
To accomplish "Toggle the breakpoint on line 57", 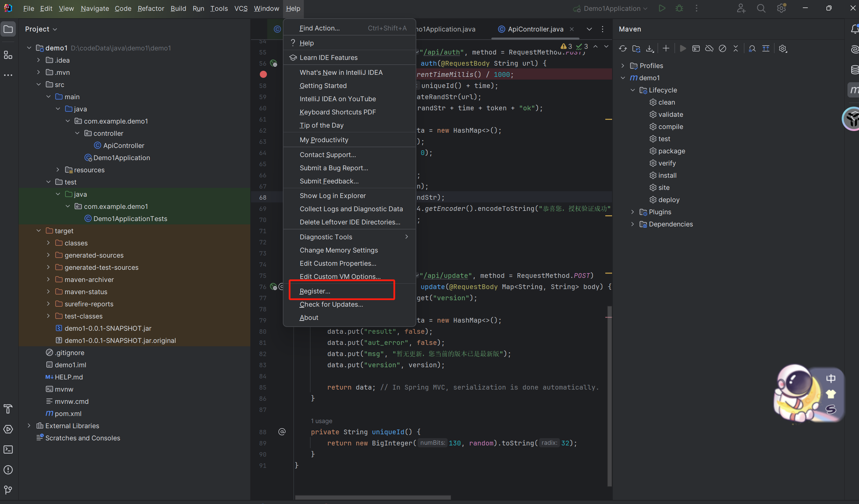I will tap(263, 74).
